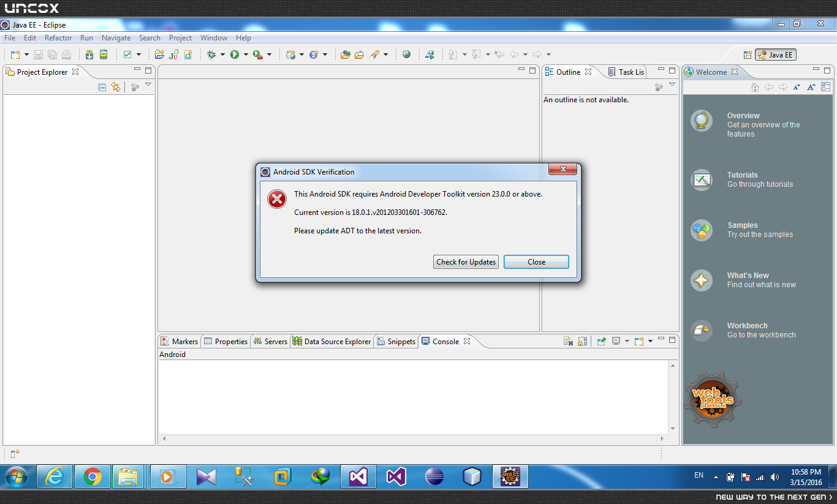Toggle Scroll Lock in Console view
The width and height of the screenshot is (837, 504).
(x=582, y=341)
